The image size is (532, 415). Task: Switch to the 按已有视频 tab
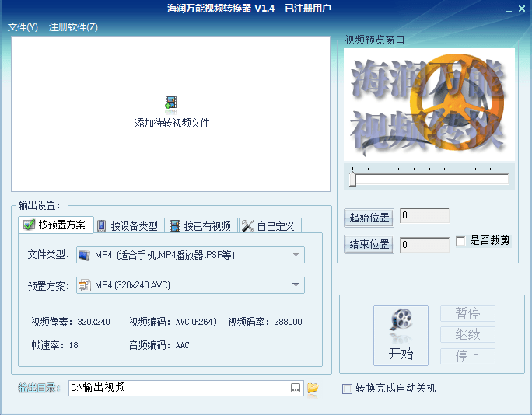click(201, 226)
